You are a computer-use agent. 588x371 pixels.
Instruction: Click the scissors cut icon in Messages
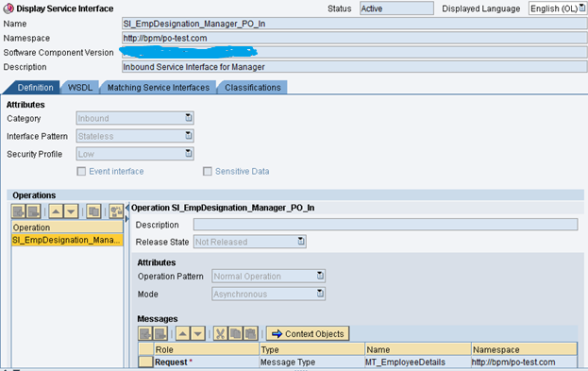coord(221,333)
